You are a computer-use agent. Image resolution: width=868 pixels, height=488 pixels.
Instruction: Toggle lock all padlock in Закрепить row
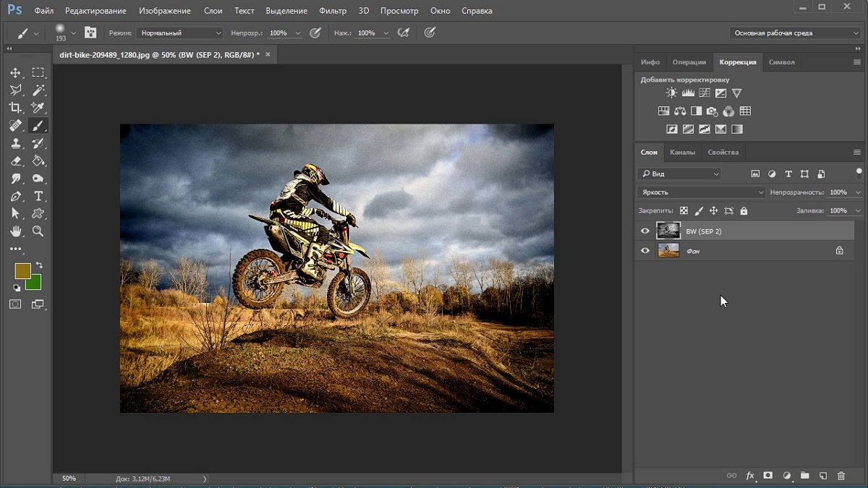click(x=744, y=211)
